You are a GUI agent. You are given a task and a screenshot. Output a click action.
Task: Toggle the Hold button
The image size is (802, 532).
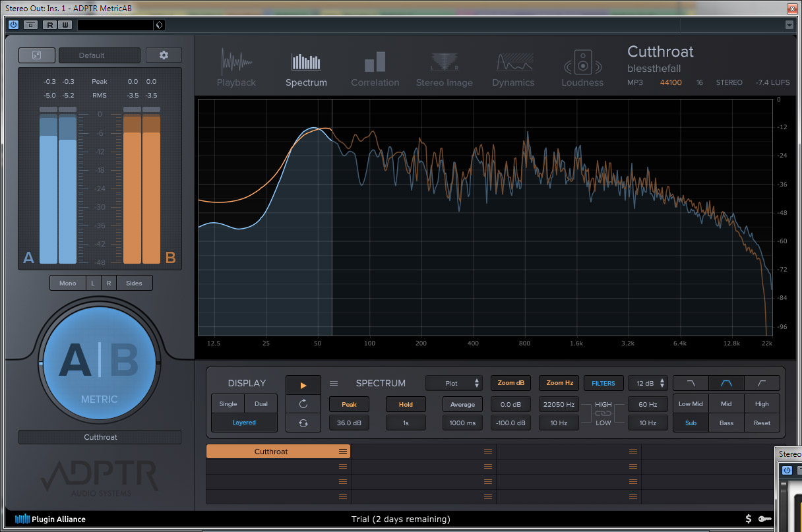406,404
